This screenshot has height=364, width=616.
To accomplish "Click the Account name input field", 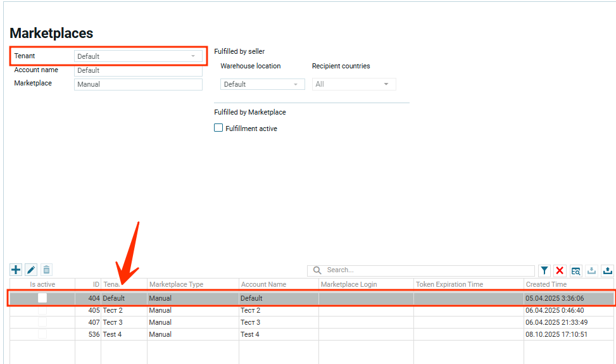I will click(138, 71).
